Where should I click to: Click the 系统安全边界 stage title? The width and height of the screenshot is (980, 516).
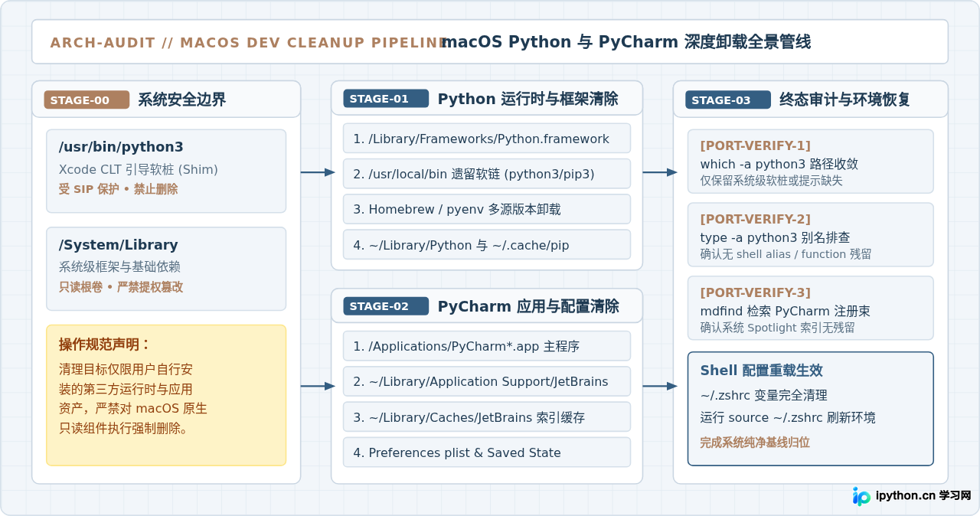[x=181, y=100]
